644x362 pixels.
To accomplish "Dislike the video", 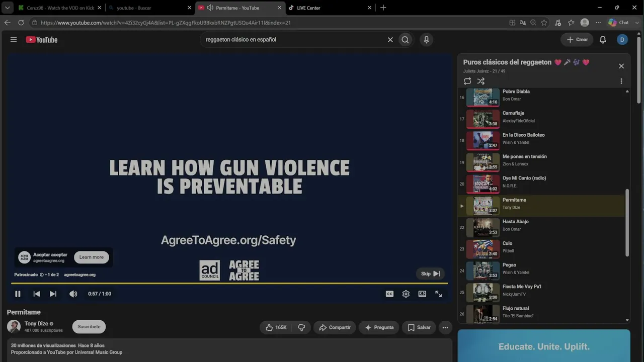I will click(x=302, y=327).
